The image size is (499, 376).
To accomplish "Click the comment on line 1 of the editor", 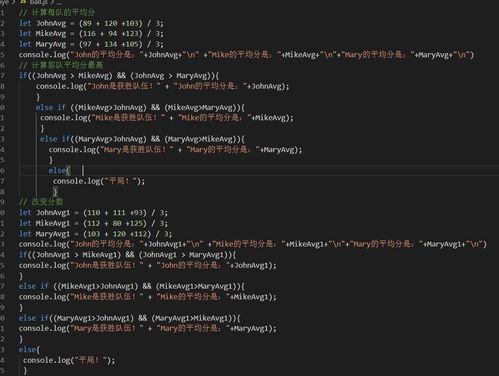I will pos(57,13).
